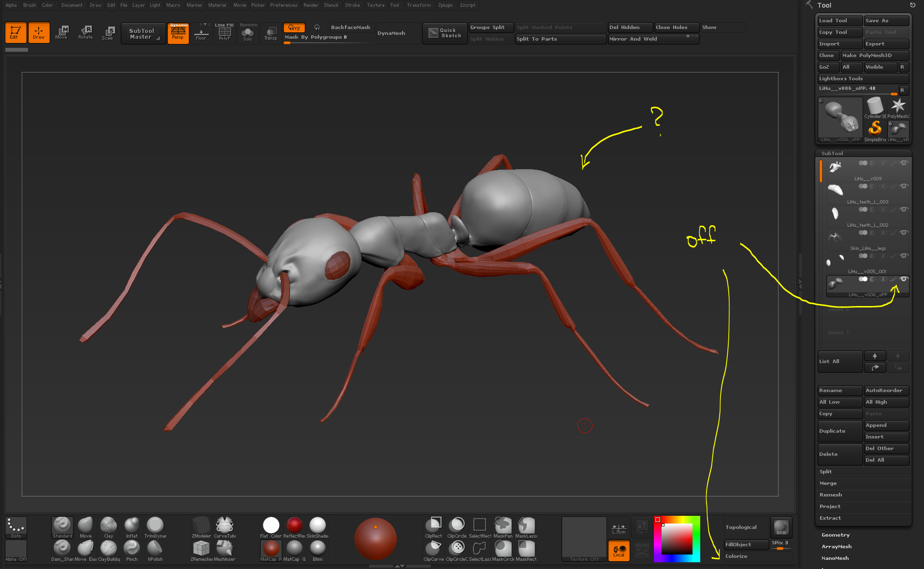Duplicate the active subtool
Image resolution: width=924 pixels, height=569 pixels.
(x=832, y=431)
